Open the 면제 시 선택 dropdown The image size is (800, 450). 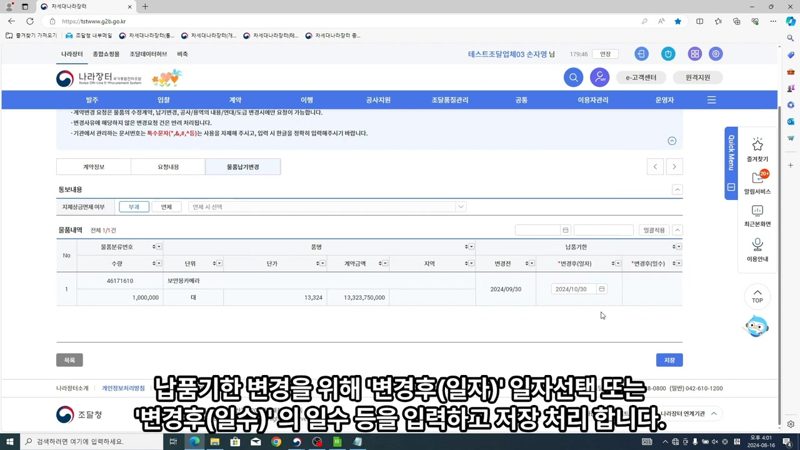pyautogui.click(x=327, y=207)
